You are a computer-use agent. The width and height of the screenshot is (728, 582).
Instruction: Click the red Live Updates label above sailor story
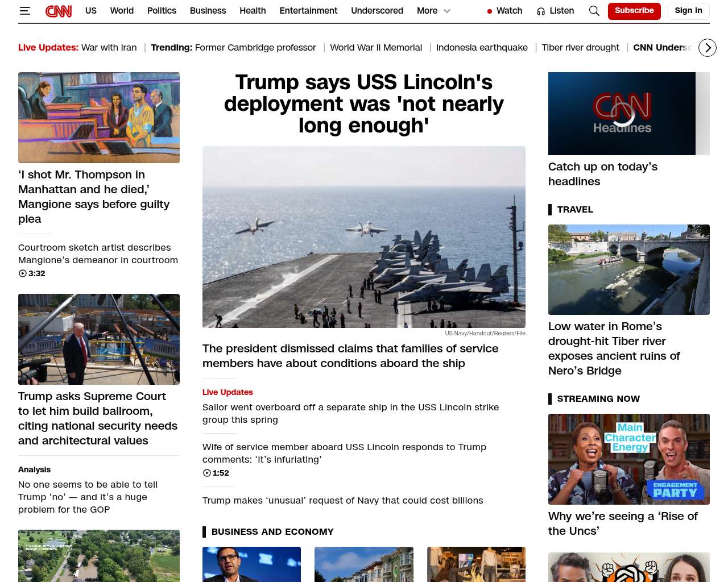[227, 392]
